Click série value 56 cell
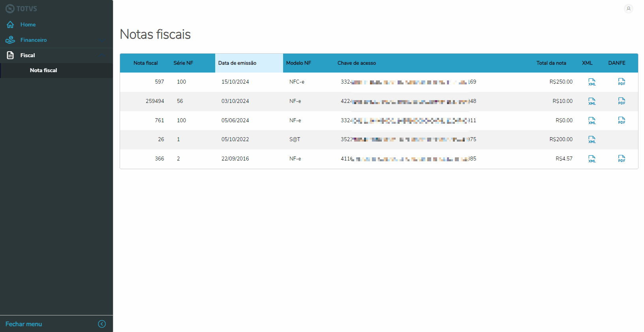 click(180, 101)
